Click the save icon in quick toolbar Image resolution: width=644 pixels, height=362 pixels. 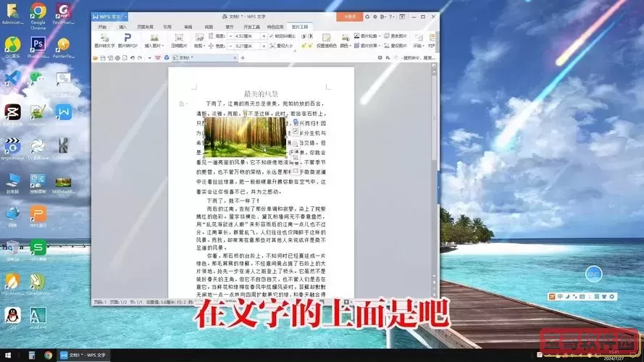(x=103, y=58)
